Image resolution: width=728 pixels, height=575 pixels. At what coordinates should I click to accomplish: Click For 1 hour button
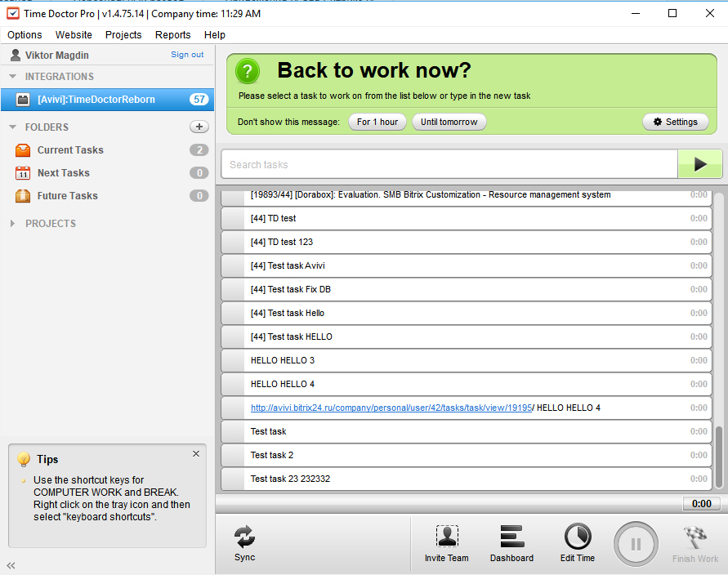click(377, 122)
